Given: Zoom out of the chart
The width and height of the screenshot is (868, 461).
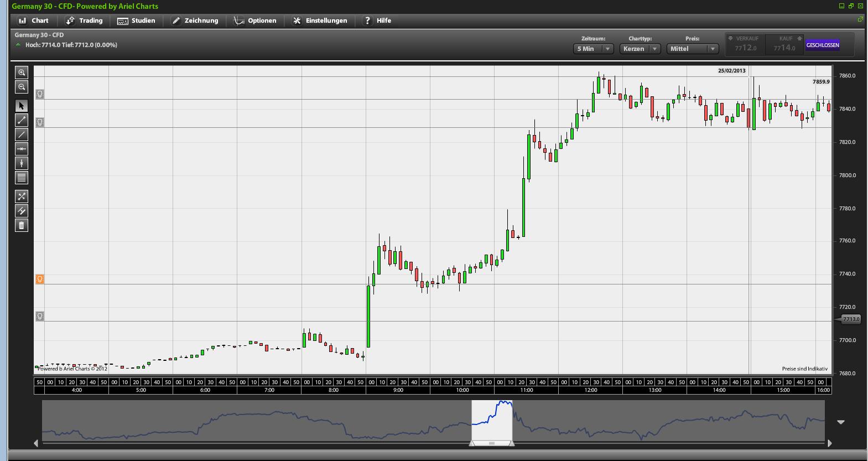Looking at the screenshot, I should pyautogui.click(x=22, y=87).
